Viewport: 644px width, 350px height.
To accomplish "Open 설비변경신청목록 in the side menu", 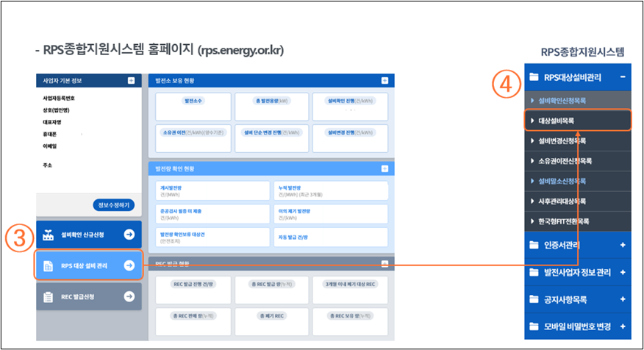I will tap(577, 141).
